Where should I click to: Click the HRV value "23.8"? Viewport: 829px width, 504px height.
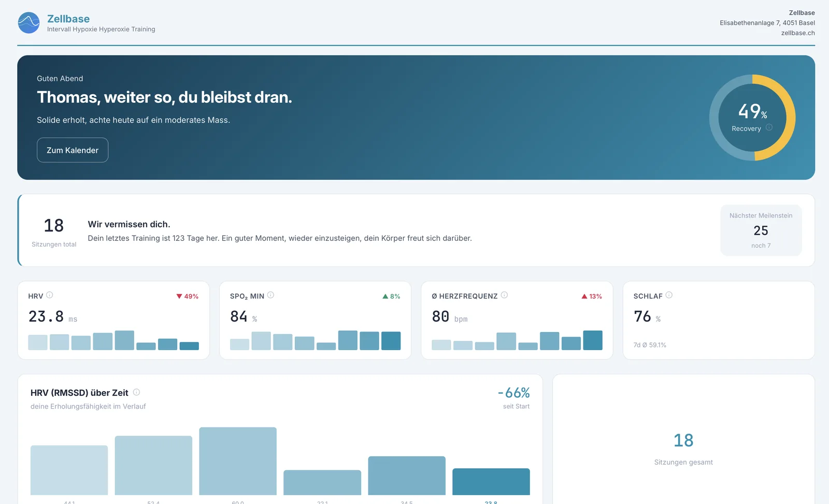pos(46,316)
